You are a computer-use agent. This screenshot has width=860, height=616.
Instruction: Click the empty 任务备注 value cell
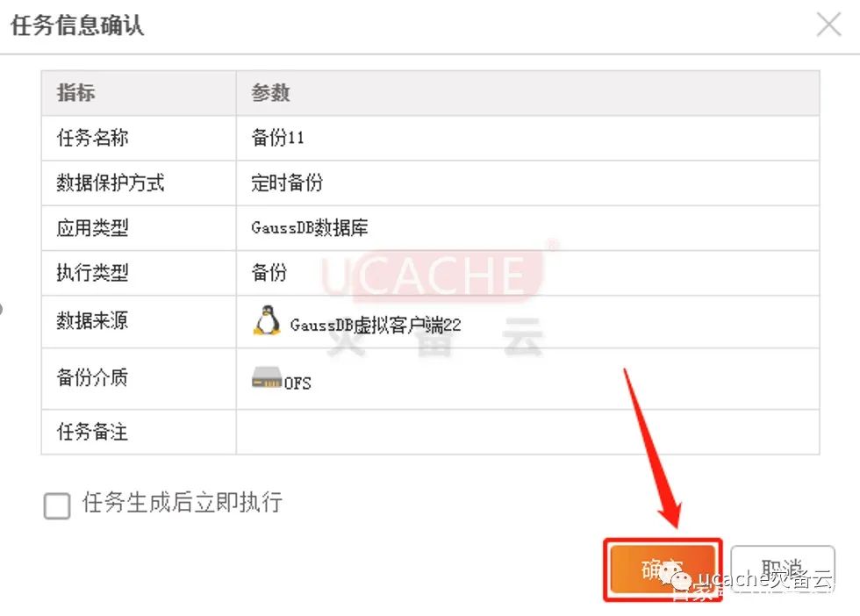point(527,432)
